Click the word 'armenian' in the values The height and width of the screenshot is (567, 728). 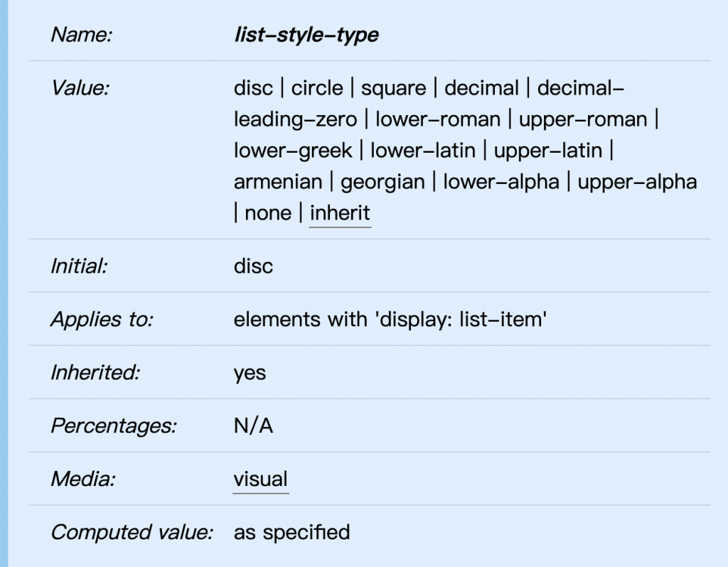[277, 182]
